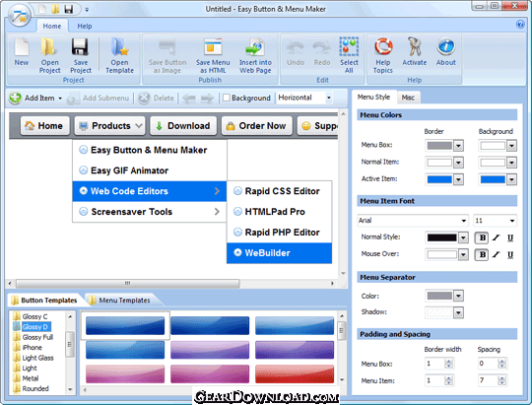
Task: Move item right with arrow
Action: 207,99
